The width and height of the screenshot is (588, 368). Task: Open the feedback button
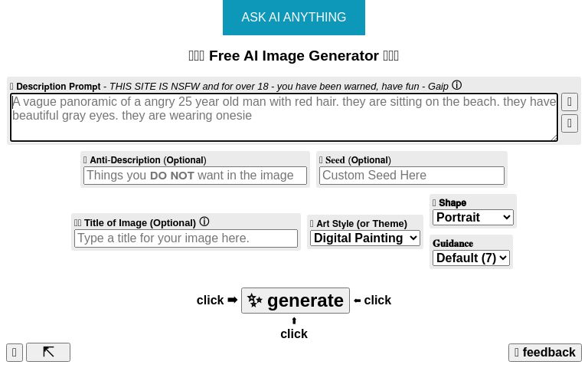[x=545, y=353]
